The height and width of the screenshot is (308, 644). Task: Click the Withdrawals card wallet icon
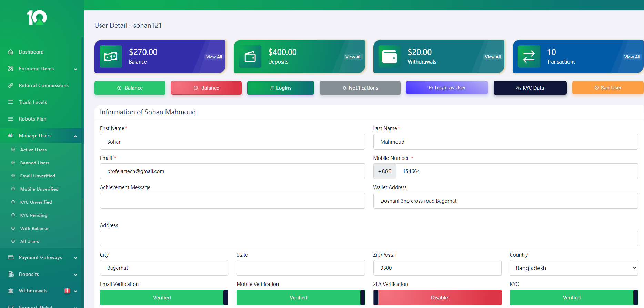click(389, 57)
